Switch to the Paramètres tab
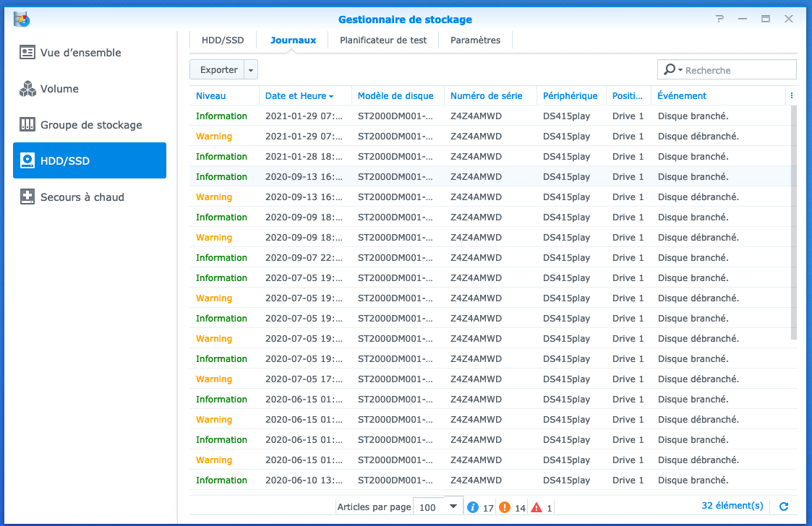 [x=475, y=40]
